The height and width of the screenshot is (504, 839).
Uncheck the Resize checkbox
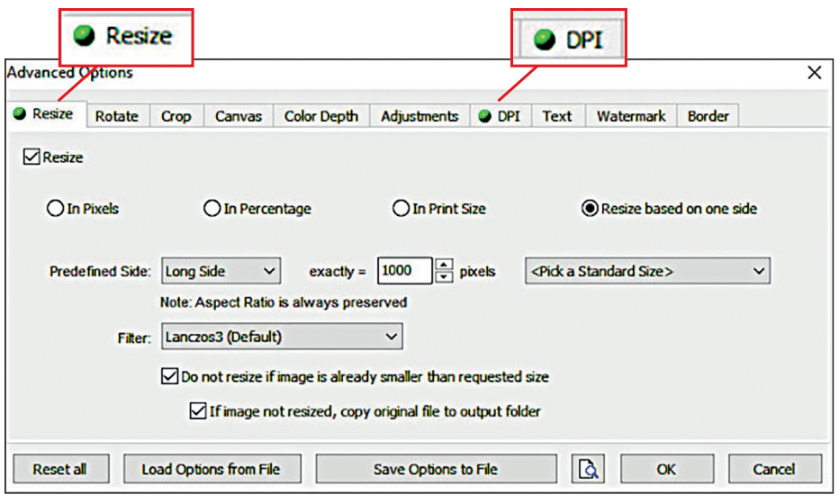point(32,157)
